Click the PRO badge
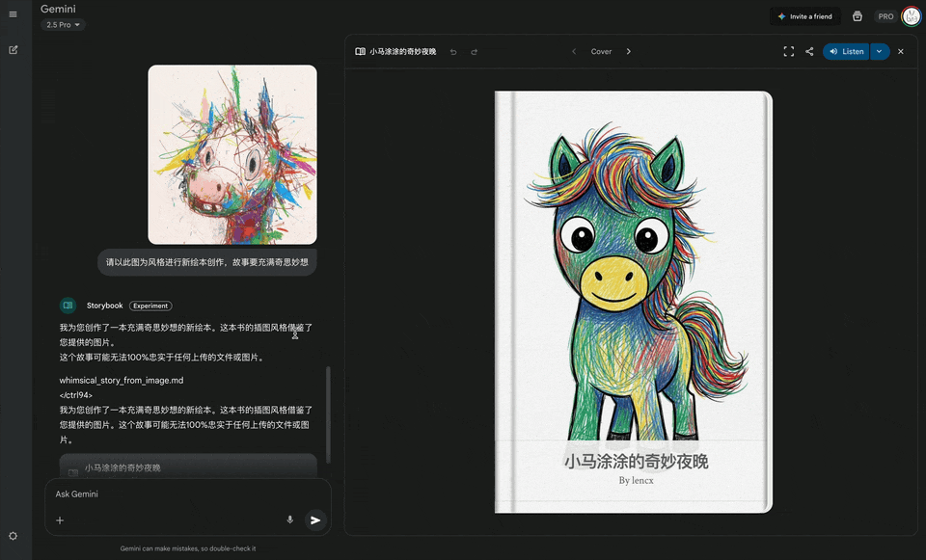Screen dimensions: 926x560 coord(885,16)
